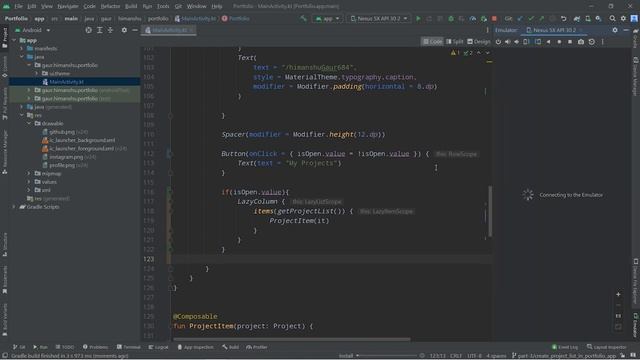
Task: Click the undo/rollback arrow icon in toolbar
Action: pos(564,18)
